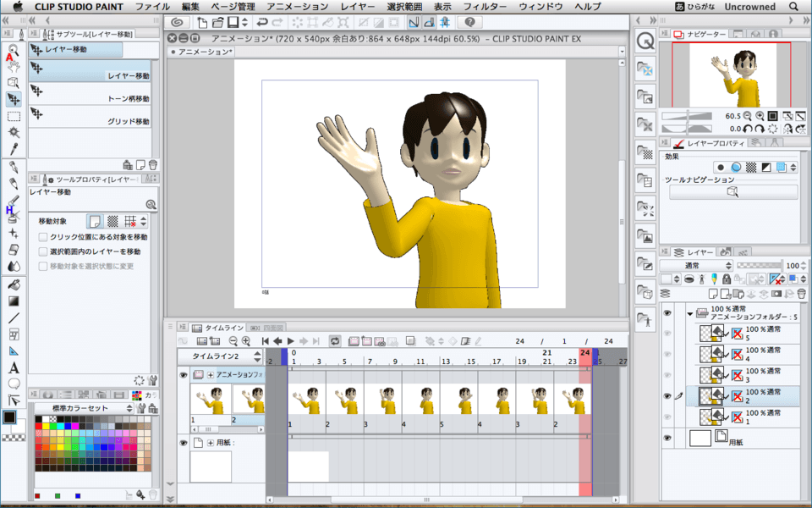Choose the グリッド移動 sub tool
The image size is (812, 508).
tap(91, 121)
